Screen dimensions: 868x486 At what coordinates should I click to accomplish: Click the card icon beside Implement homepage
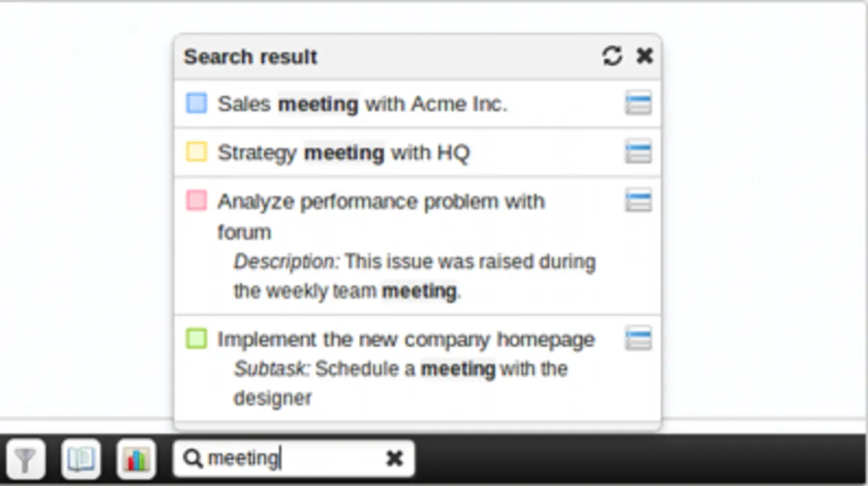638,338
